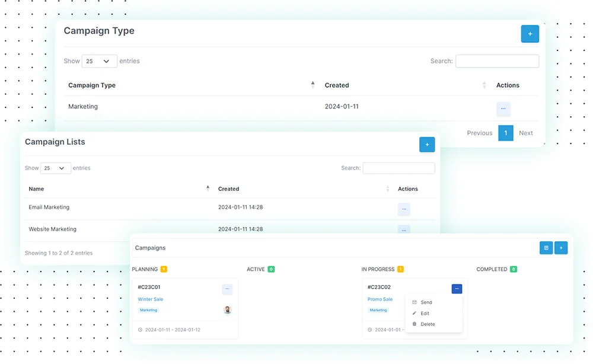The image size is (593, 364).
Task: Choose Delete in the card context menu
Action: click(x=427, y=324)
